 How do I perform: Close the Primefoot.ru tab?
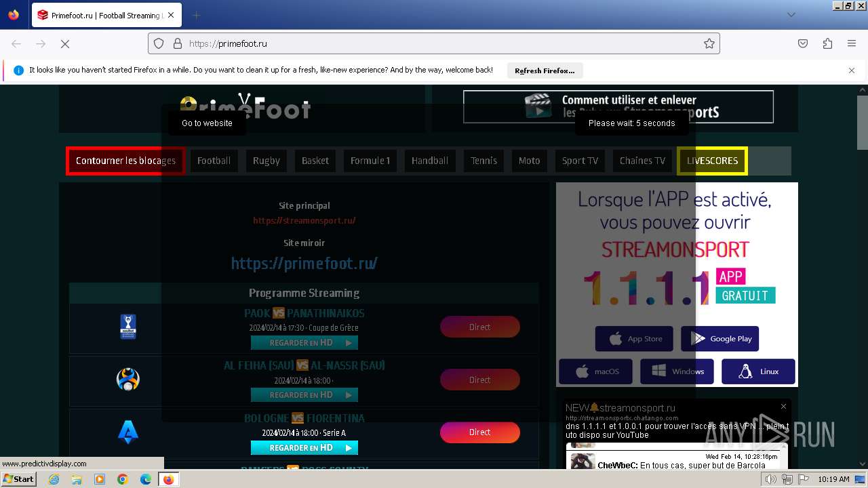pyautogui.click(x=170, y=15)
